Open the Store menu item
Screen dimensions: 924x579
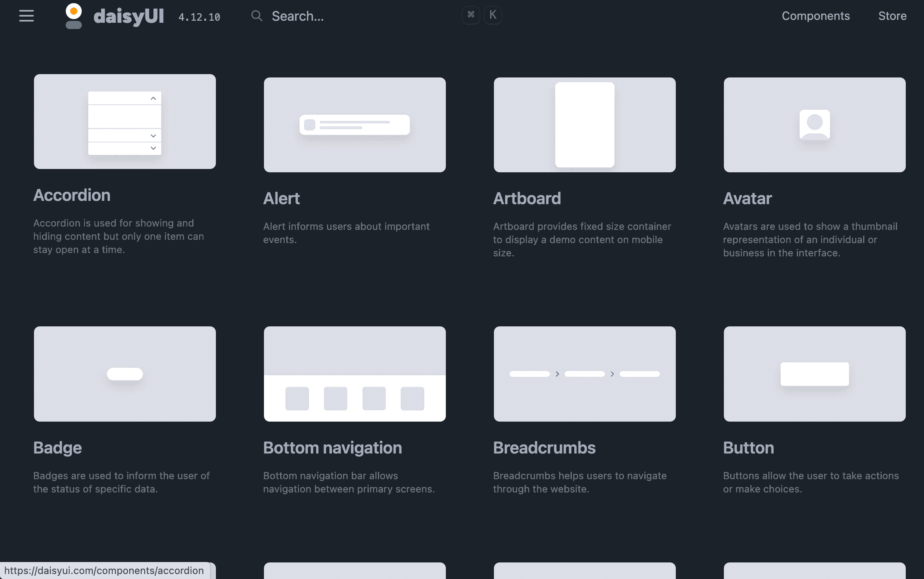point(893,16)
